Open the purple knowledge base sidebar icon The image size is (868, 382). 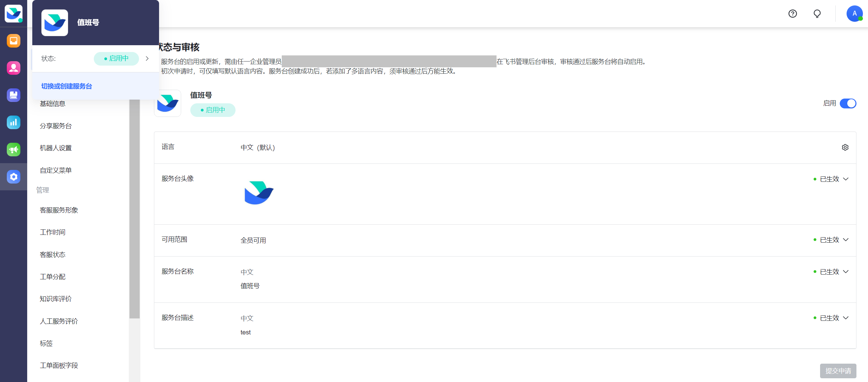coord(14,95)
